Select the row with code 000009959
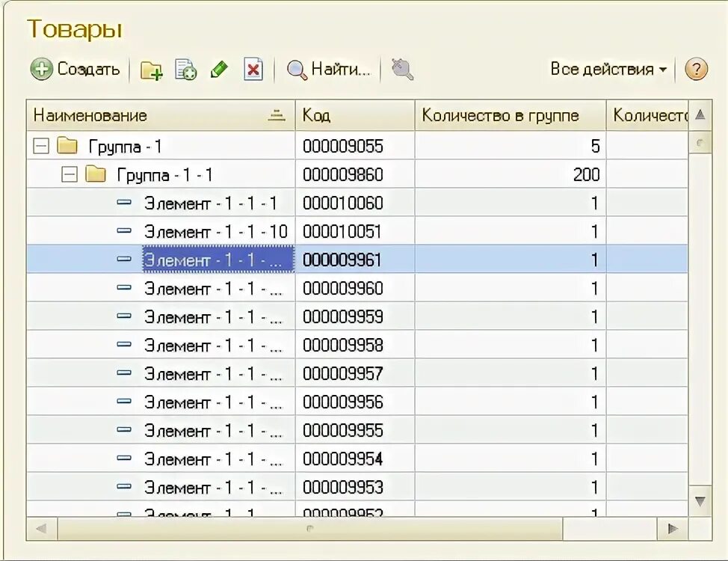The image size is (728, 561). pyautogui.click(x=357, y=317)
